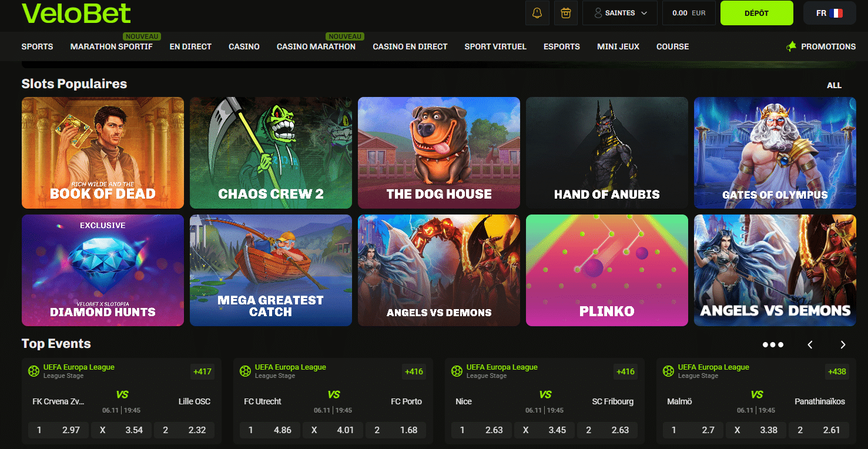868x449 pixels.
Task: Click the French flag icon
Action: [836, 13]
